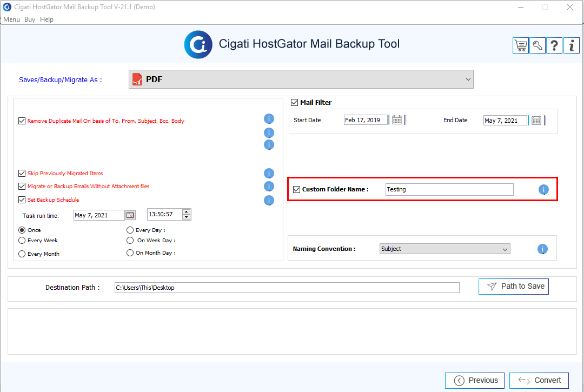Expand the Saves/Backup/Migrate As PDF dropdown
The height and width of the screenshot is (392, 584).
click(x=301, y=79)
